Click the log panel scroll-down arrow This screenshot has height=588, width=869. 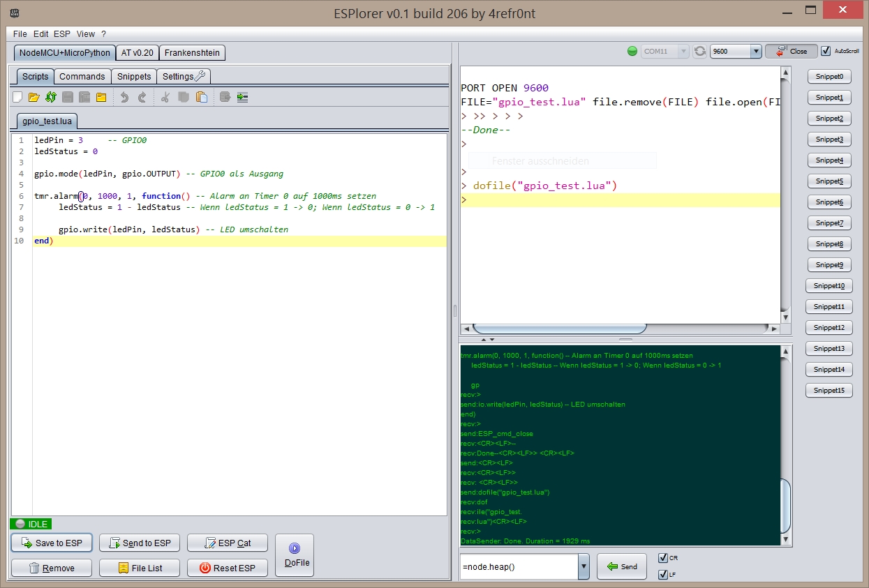click(x=786, y=540)
